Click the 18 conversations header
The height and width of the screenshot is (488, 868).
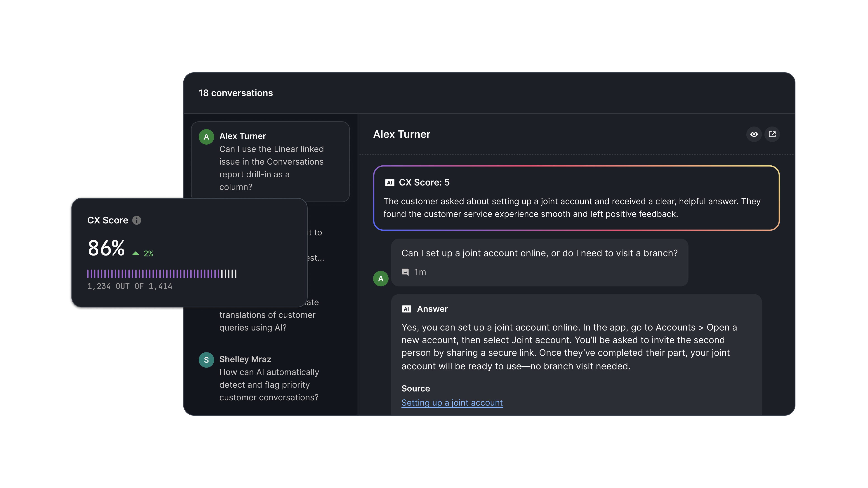(236, 93)
